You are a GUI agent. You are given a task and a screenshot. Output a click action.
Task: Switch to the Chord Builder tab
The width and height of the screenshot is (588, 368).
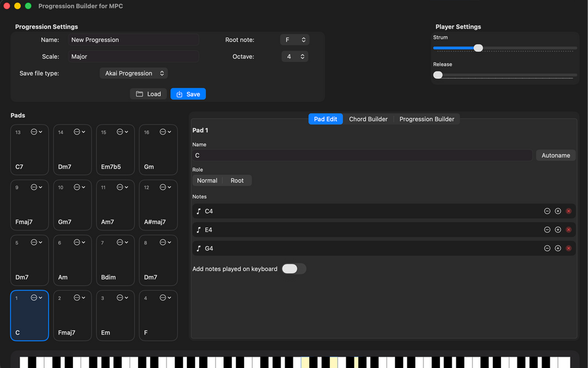coord(368,119)
